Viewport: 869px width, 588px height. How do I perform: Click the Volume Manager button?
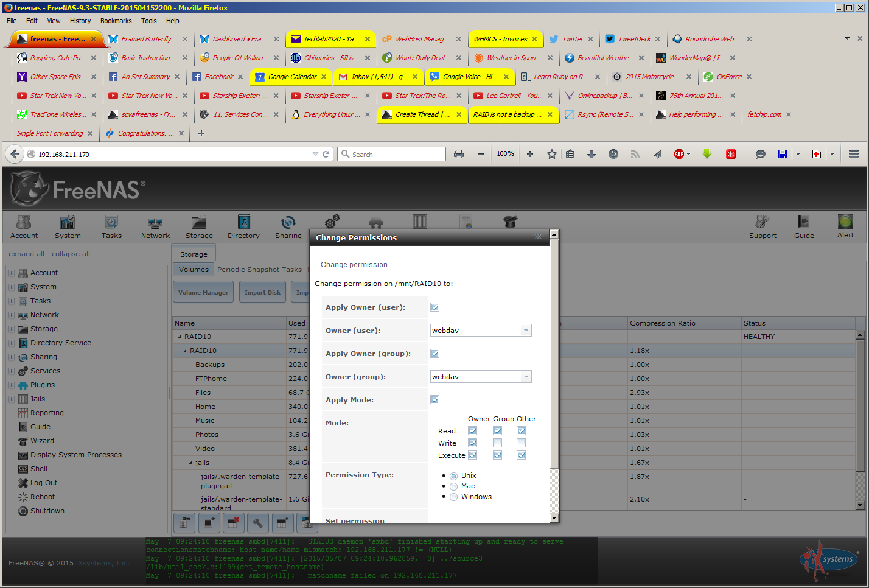[x=203, y=293]
